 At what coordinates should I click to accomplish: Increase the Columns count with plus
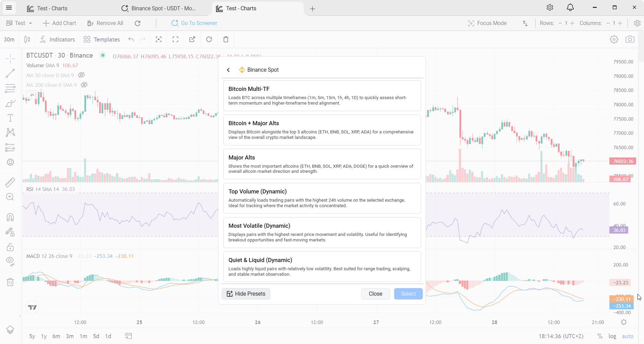pos(620,23)
